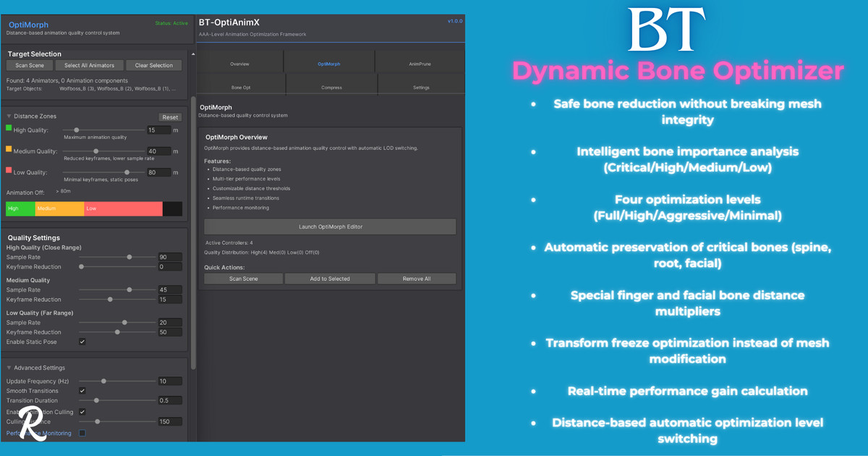Collapse the Advanced Settings foldout
This screenshot has width=868, height=456.
point(9,368)
